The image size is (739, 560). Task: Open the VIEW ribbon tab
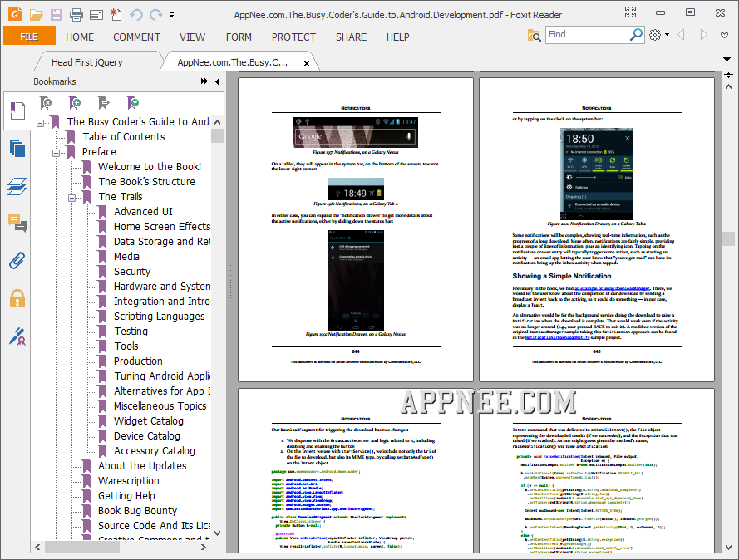(192, 37)
